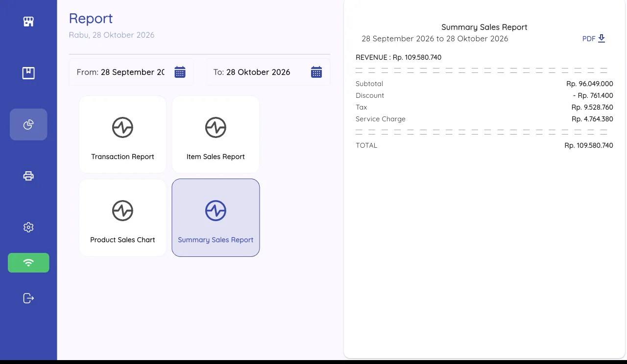Download the summary report as PDF
627x364 pixels.
[x=594, y=39]
